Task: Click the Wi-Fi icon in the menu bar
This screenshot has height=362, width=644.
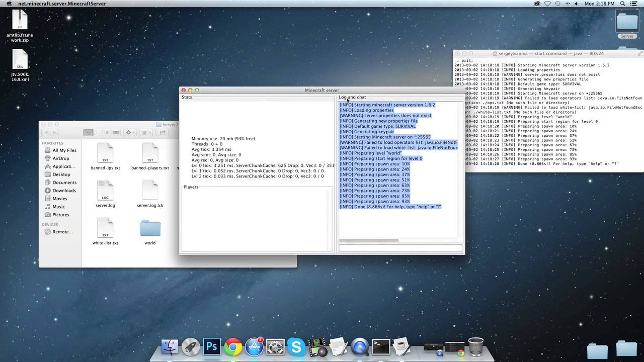Action: pos(547,4)
